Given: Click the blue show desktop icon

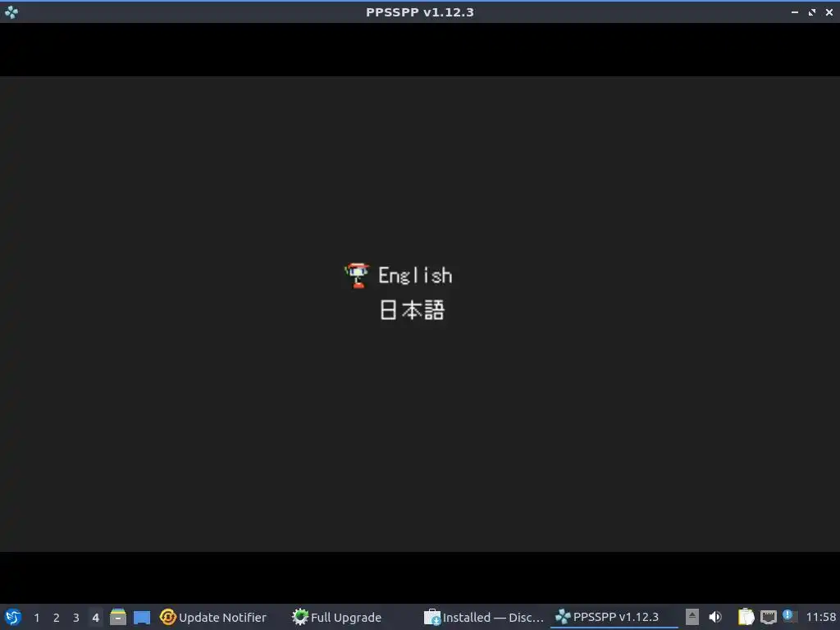Looking at the screenshot, I should pyautogui.click(x=141, y=617).
